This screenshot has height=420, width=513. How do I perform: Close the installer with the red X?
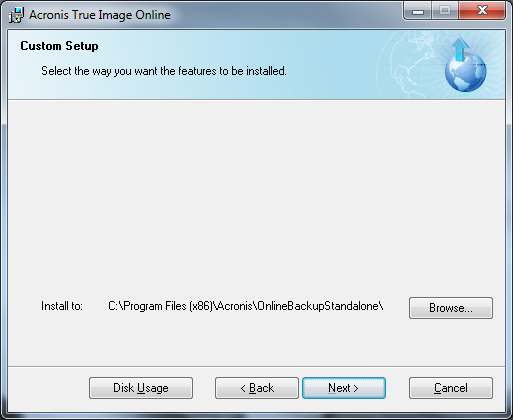[482, 11]
